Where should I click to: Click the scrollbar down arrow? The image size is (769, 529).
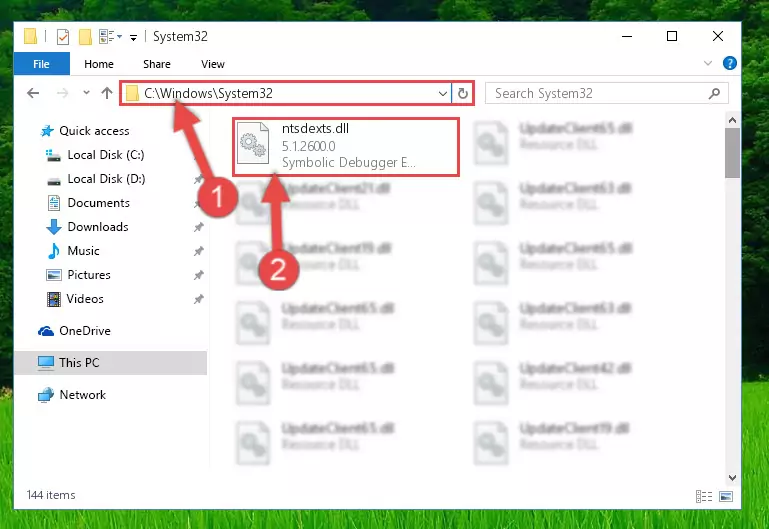coord(732,478)
